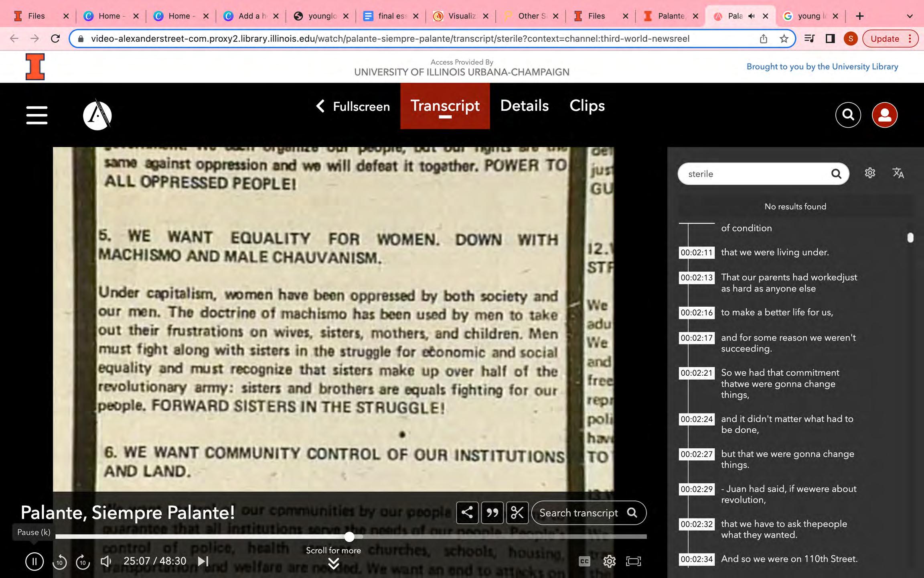Click the share video icon
The width and height of the screenshot is (924, 578).
[467, 513]
